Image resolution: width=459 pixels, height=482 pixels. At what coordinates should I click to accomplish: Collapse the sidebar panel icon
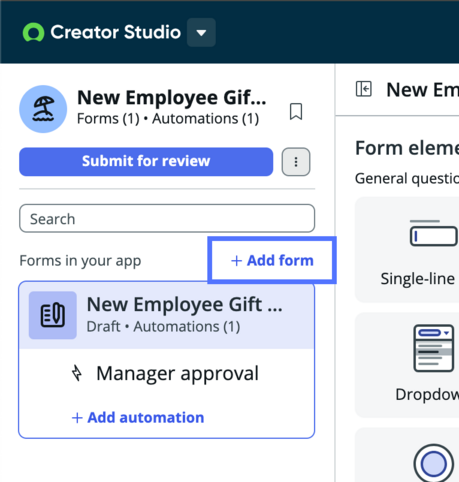tap(364, 89)
